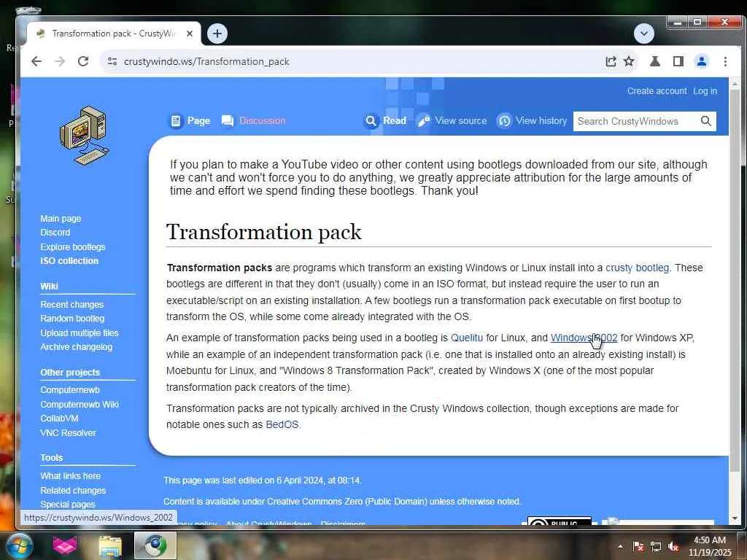
Task: Follow the crusty bootleg link
Action: (637, 268)
